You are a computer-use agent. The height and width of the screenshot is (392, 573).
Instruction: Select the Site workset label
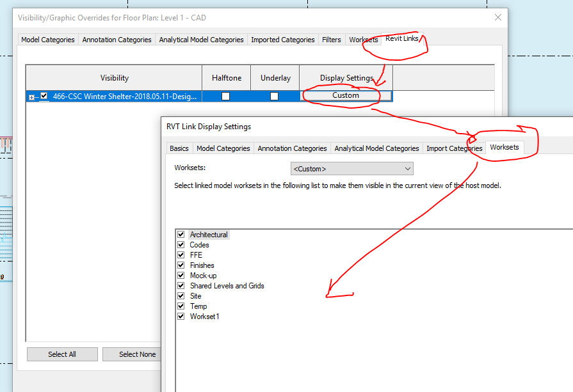[195, 296]
